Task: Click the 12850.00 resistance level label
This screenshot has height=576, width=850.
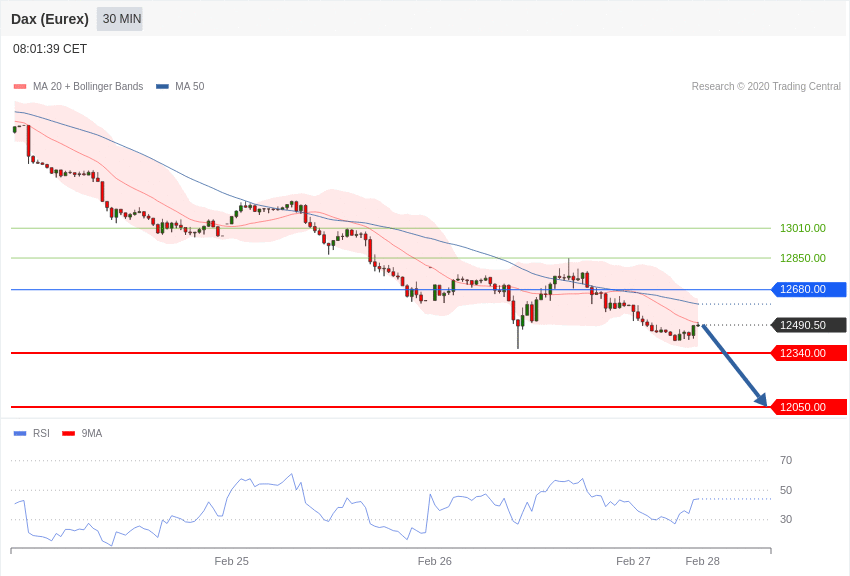Action: tap(802, 258)
